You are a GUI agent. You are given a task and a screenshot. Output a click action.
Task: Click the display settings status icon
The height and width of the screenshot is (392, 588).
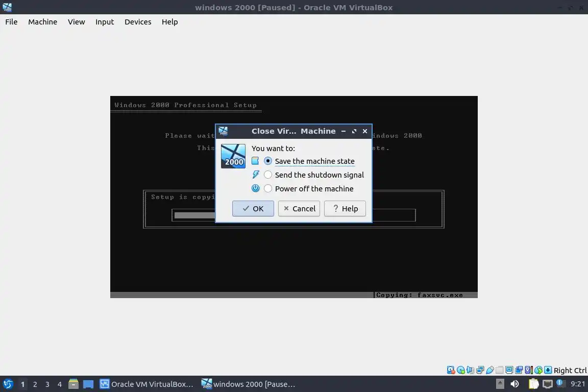pos(509,370)
